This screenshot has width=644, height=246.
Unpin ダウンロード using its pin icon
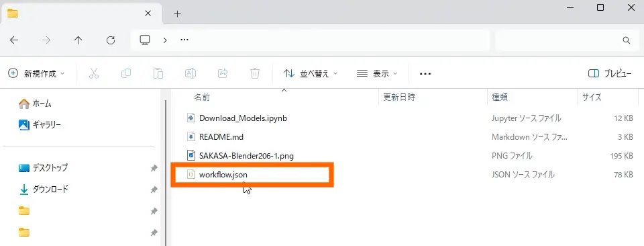coord(154,190)
